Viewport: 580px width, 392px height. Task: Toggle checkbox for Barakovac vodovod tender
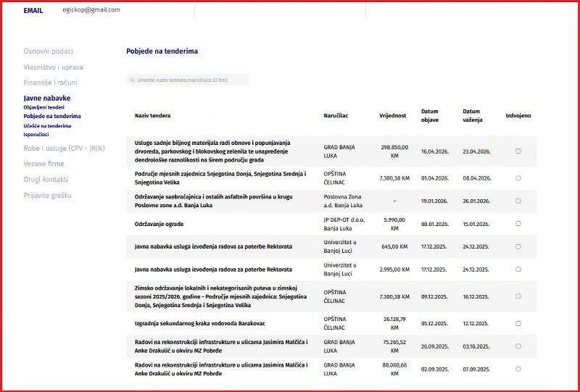coord(518,324)
